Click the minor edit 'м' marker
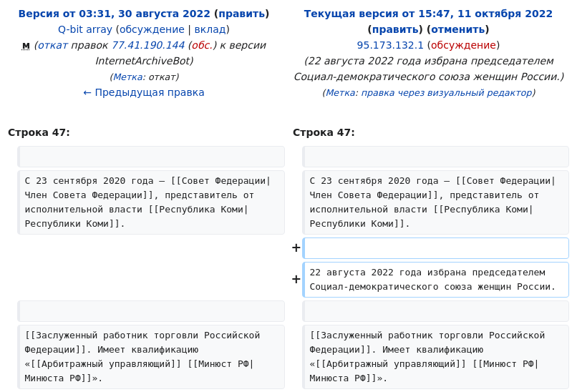Viewport: 572px width, 392px height. pos(26,46)
